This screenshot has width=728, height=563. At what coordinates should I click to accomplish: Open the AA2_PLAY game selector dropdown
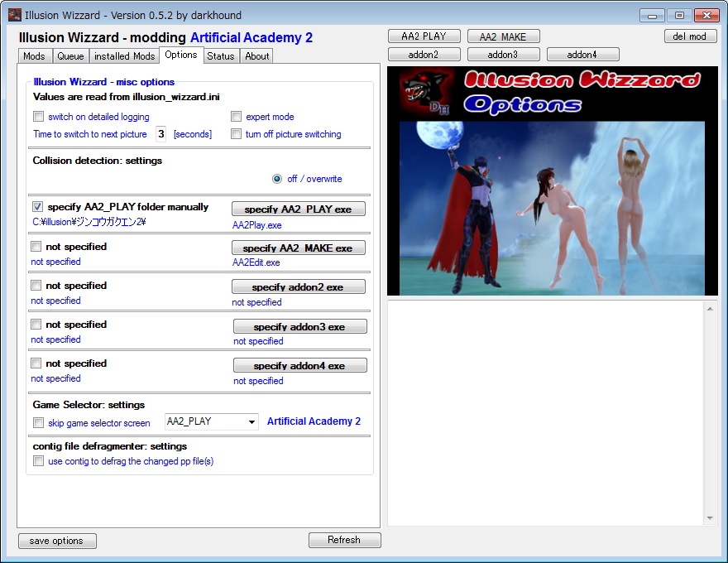click(x=211, y=421)
